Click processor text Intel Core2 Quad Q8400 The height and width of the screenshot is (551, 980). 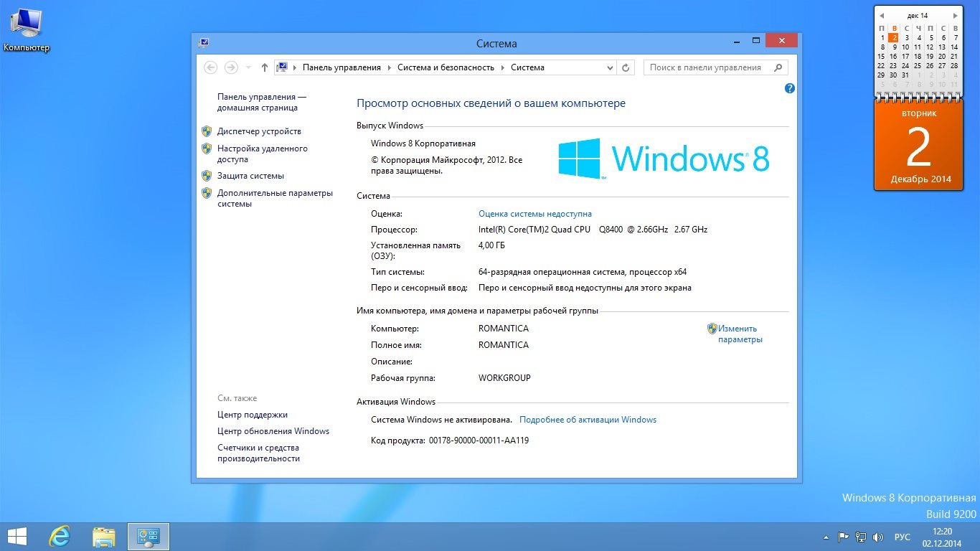(x=593, y=230)
